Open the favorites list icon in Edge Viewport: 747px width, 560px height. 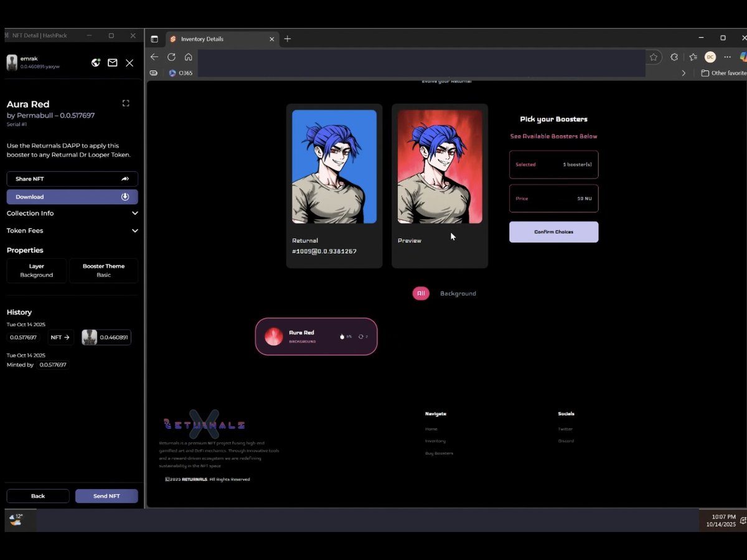693,57
